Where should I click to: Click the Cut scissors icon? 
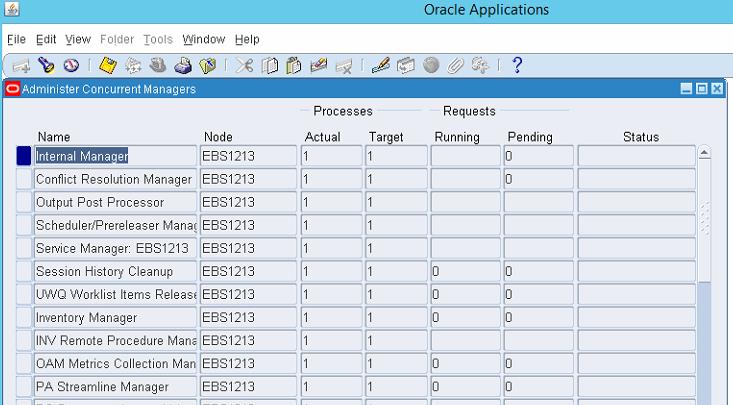[x=244, y=65]
